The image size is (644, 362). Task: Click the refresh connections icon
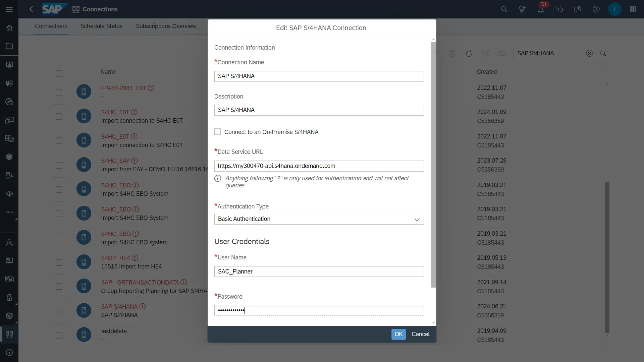pos(469,53)
